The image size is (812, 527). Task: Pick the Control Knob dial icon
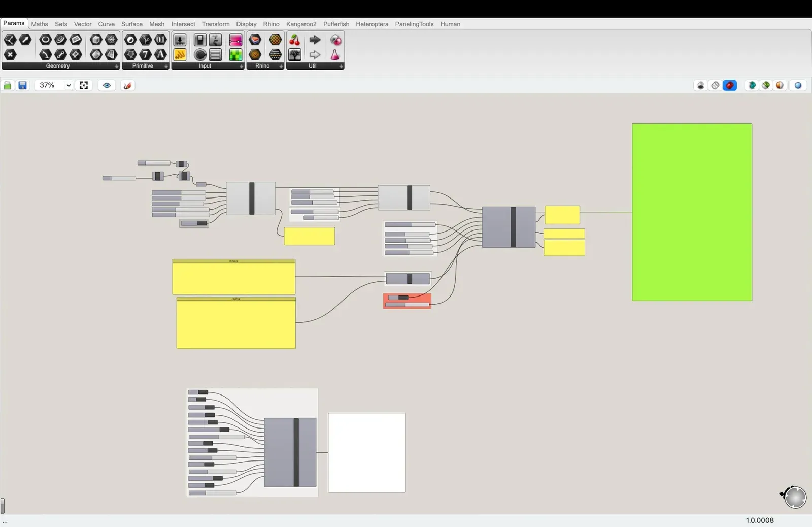(x=200, y=54)
